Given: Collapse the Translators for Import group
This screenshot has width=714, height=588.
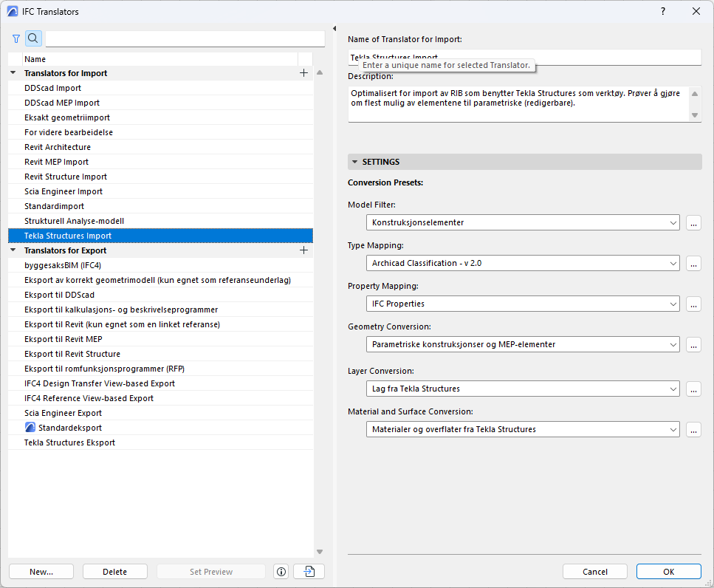Looking at the screenshot, I should pos(13,73).
